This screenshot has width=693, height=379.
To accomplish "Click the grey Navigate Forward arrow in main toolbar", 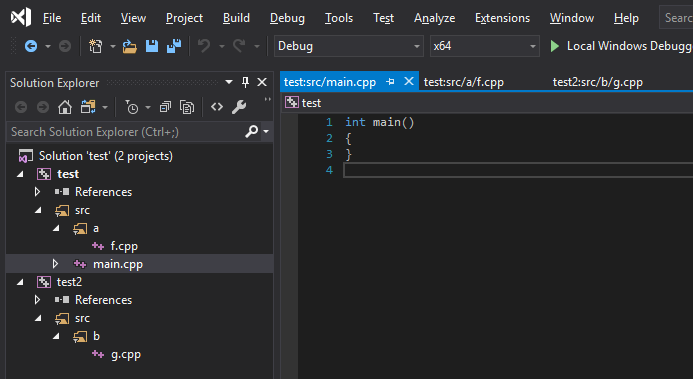I will pos(65,46).
